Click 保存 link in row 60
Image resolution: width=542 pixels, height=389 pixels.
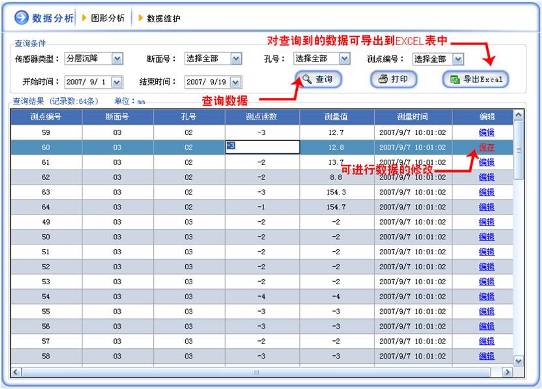tap(486, 148)
